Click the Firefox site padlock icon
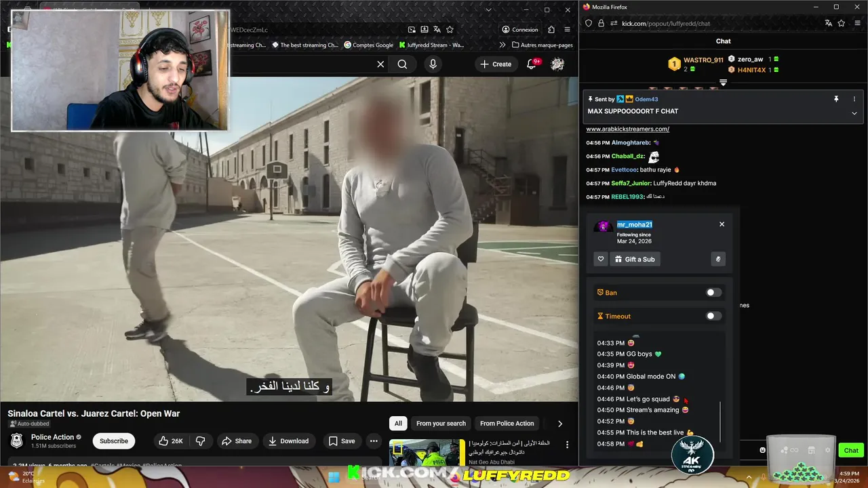868x488 pixels. 601,23
